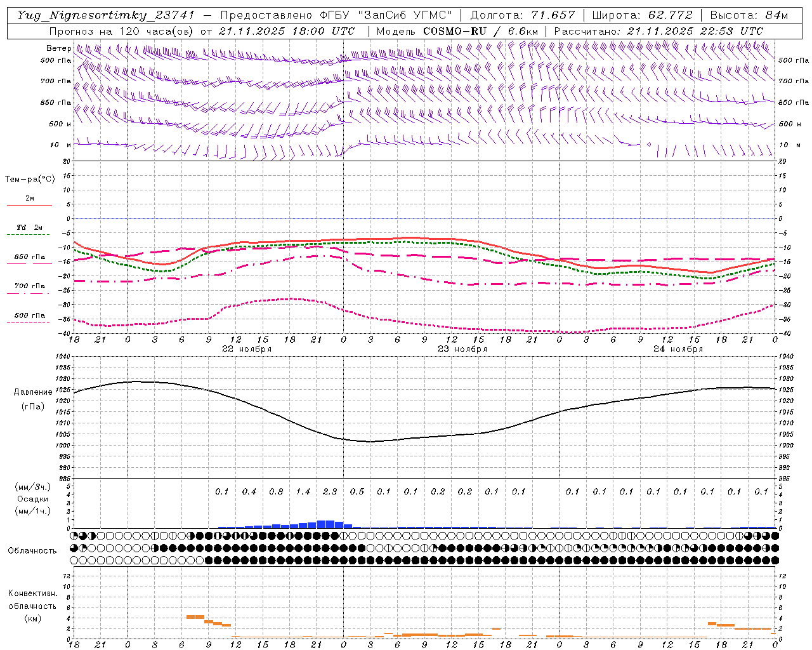This screenshot has width=812, height=650.
Task: Click the peak precipitation value 2.3
Action: [x=330, y=491]
